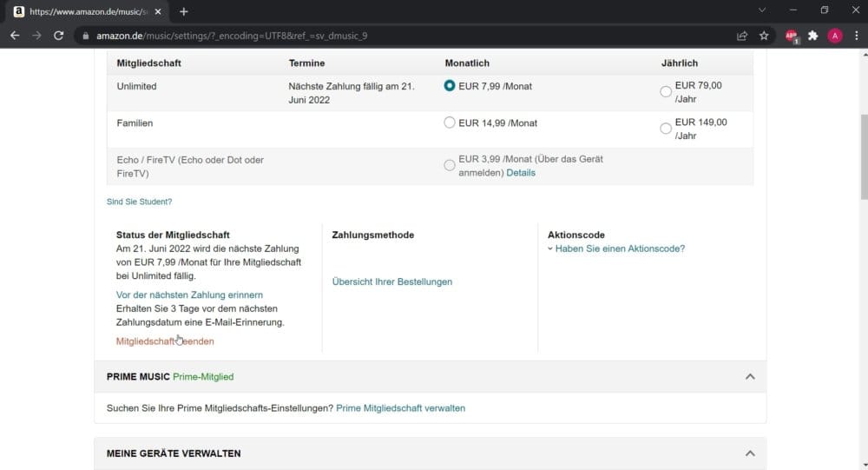
Task: Click 'Nächste Zahlung fällig am 21. Juni 2022'
Action: pos(352,93)
